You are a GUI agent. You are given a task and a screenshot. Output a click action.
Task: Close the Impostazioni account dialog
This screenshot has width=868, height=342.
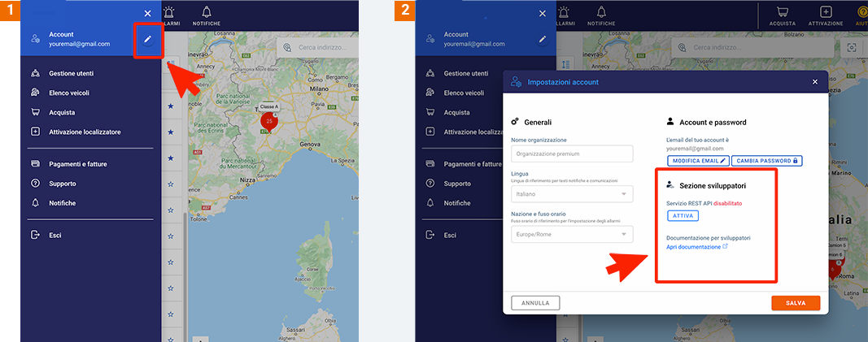[815, 82]
